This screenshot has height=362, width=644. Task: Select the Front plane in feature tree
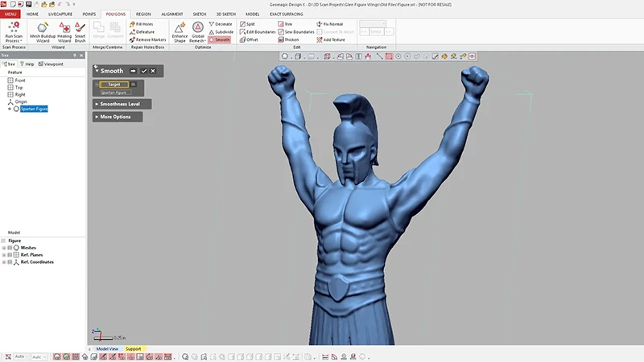click(20, 80)
